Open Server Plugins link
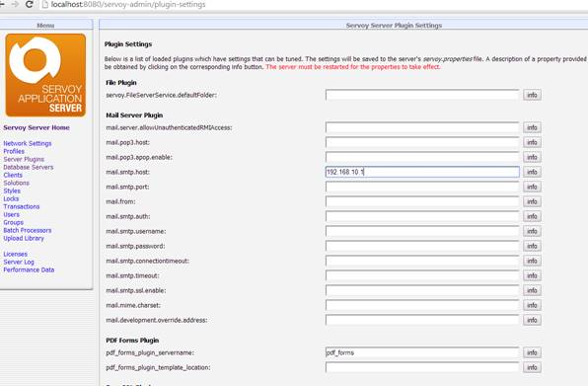 (24, 159)
